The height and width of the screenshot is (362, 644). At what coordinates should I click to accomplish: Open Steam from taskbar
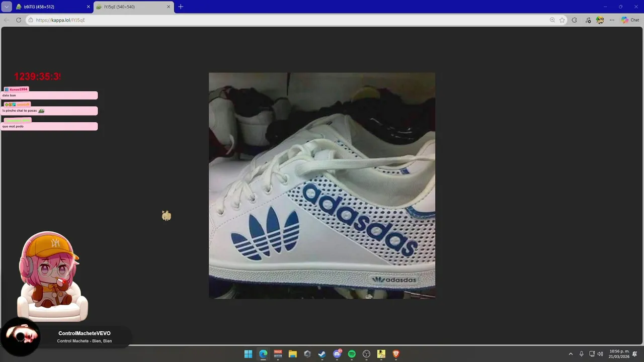(322, 354)
